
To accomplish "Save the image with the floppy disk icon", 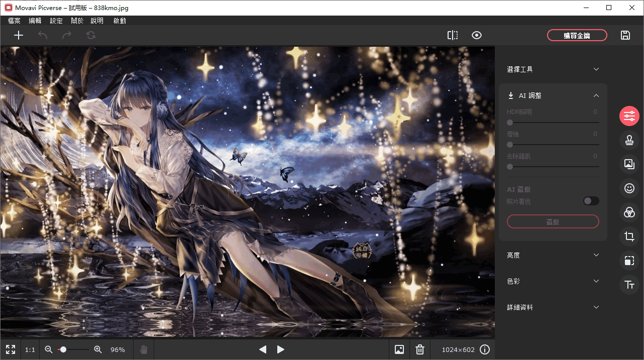I will (625, 35).
